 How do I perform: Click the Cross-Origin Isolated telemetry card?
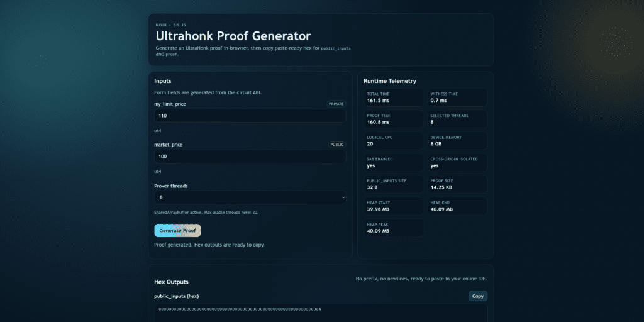click(x=457, y=163)
